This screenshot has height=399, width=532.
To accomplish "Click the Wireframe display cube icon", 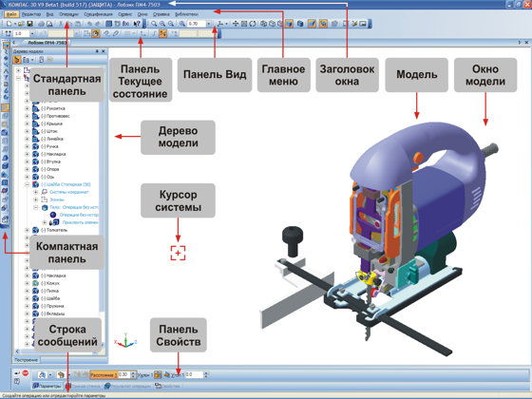I will pos(264,24).
